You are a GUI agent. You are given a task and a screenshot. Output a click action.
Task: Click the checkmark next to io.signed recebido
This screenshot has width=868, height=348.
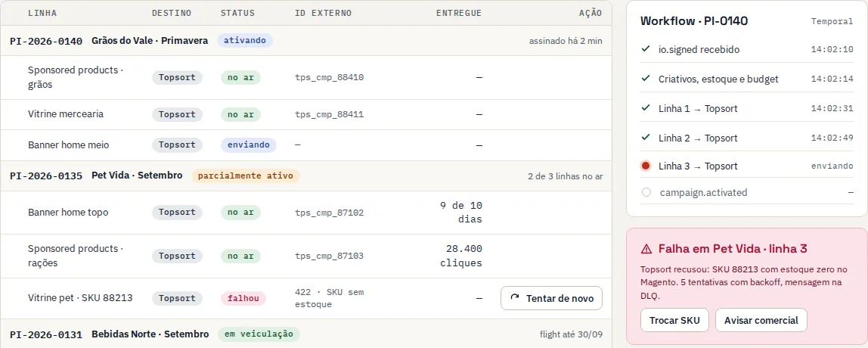[x=646, y=49]
